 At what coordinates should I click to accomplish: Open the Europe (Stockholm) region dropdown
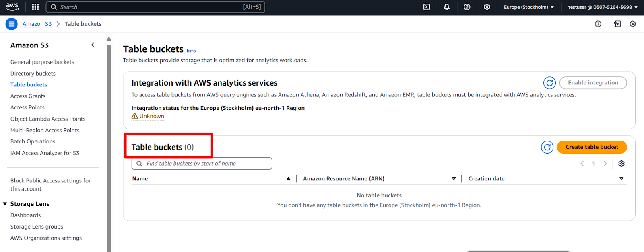click(x=529, y=7)
